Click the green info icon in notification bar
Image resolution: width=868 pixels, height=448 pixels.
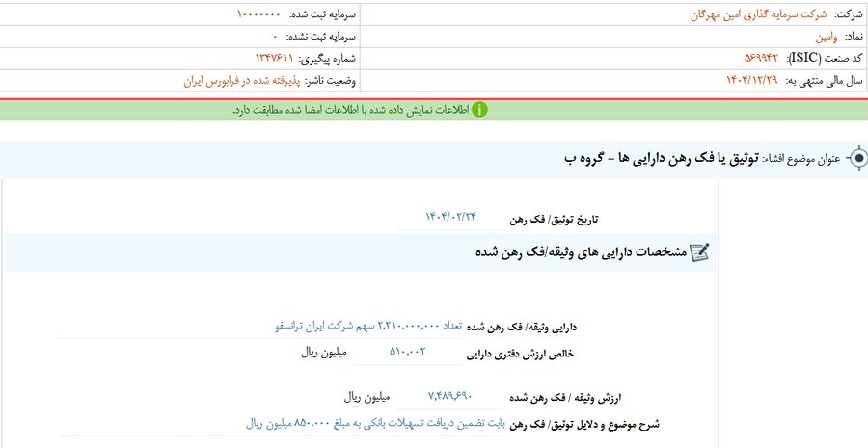click(480, 110)
